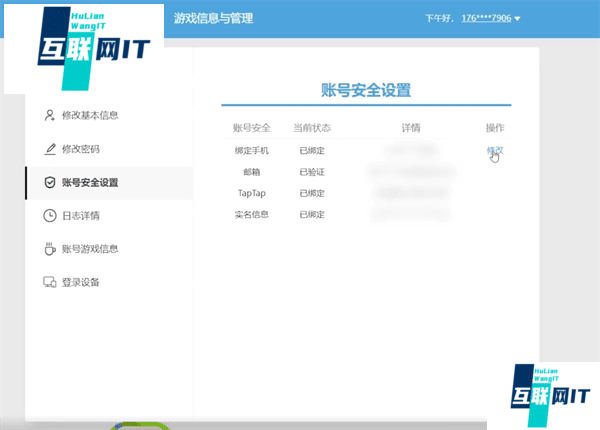Select the 日志详情 menu text
600x430 pixels.
click(81, 215)
